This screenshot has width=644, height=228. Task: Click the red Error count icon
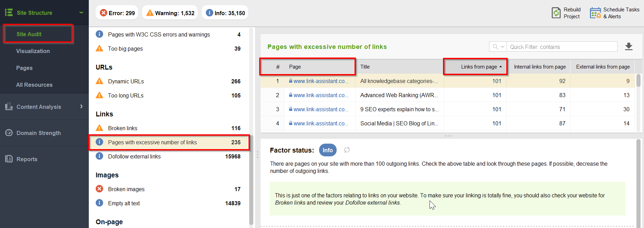(103, 13)
